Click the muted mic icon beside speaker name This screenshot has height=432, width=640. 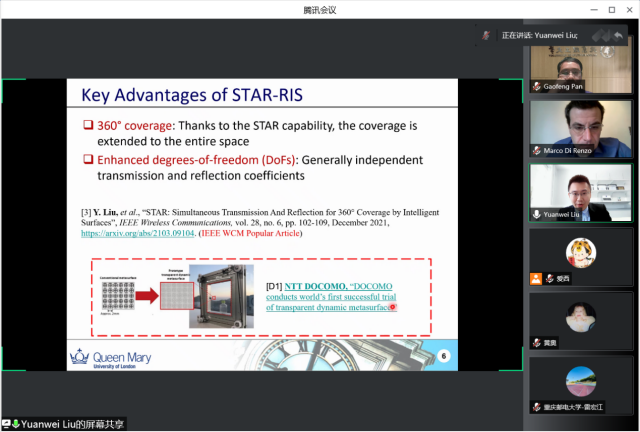[x=487, y=35]
